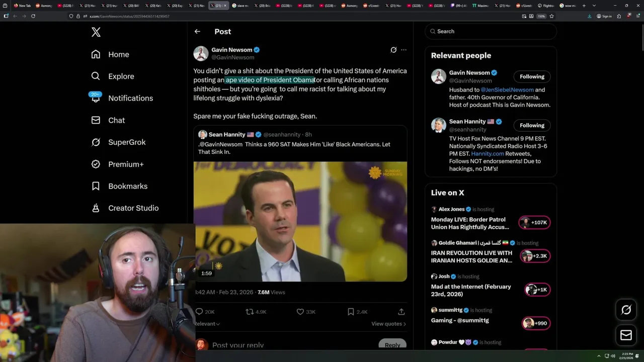Click the X logo in the sidebar
Screen dimensions: 644x362
click(96, 32)
